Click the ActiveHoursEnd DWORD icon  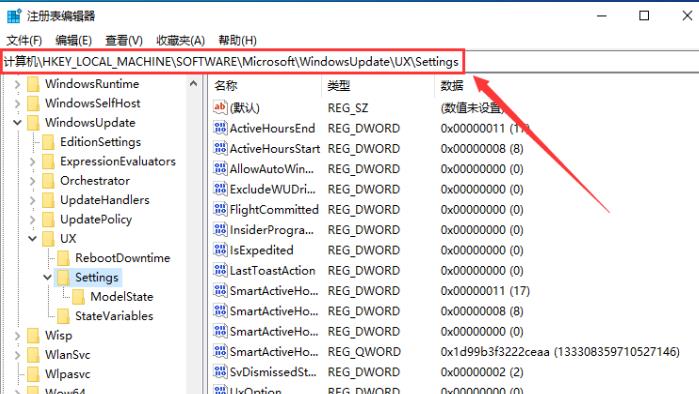pyautogui.click(x=220, y=128)
